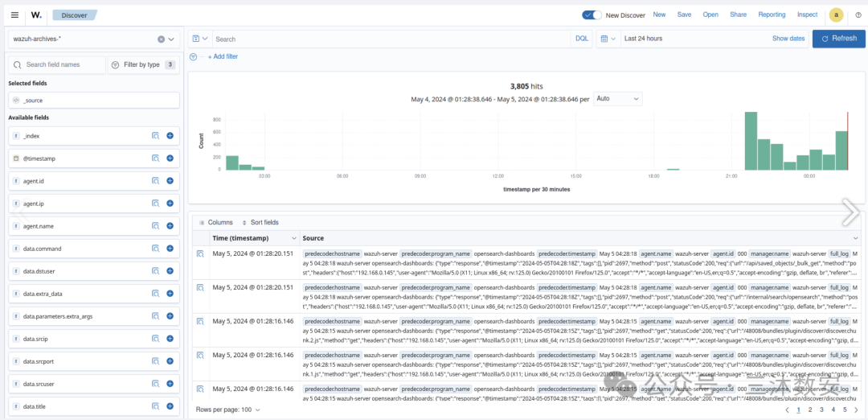
Task: Open the histogram interval Auto dropdown
Action: click(618, 99)
